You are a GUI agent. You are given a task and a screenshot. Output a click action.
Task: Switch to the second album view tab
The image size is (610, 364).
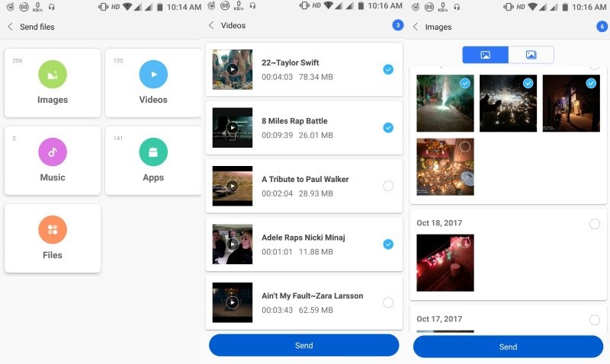(531, 55)
